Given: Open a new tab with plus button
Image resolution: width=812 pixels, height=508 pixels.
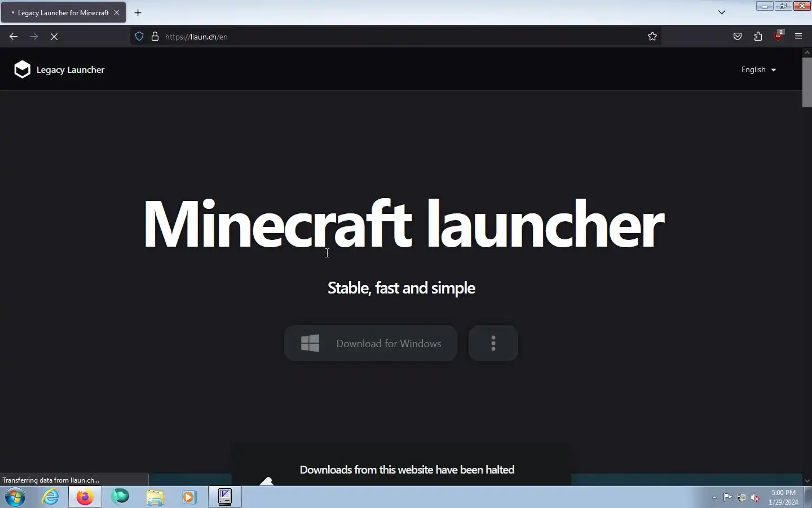Looking at the screenshot, I should click(138, 12).
